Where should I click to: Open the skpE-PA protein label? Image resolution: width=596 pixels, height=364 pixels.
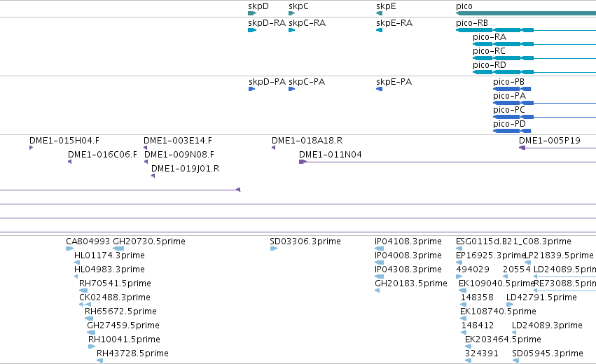[x=394, y=82]
